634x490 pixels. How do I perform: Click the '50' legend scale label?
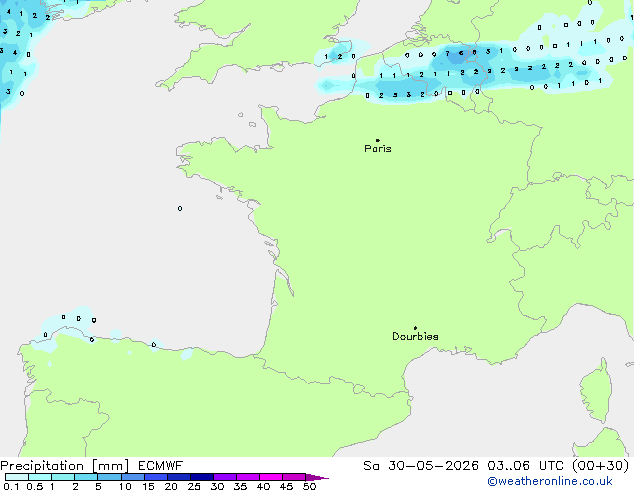pyautogui.click(x=309, y=486)
